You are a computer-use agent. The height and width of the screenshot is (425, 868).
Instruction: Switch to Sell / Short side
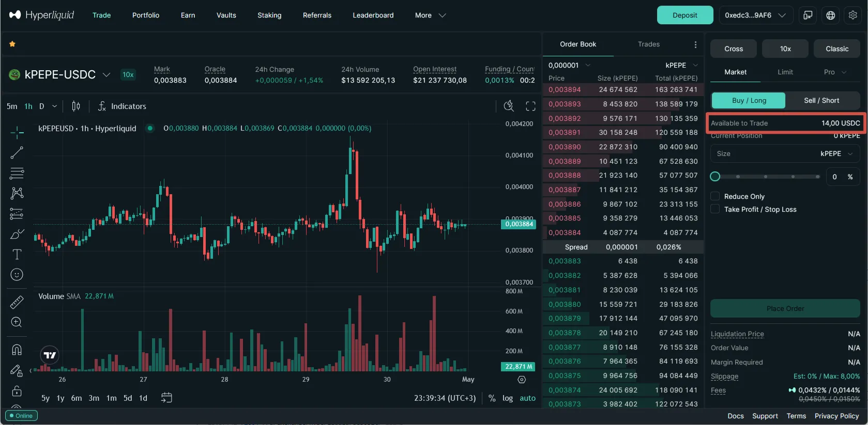pos(821,100)
